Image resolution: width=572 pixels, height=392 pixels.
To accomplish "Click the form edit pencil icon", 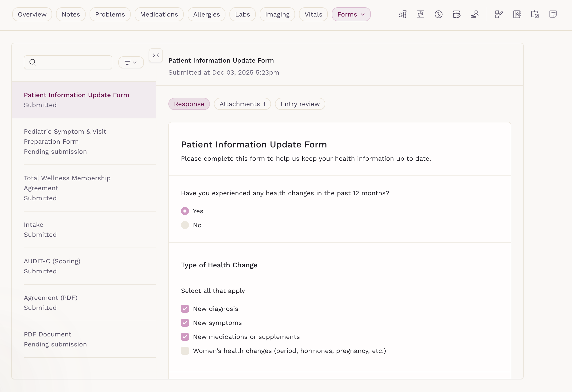I will click(x=499, y=14).
